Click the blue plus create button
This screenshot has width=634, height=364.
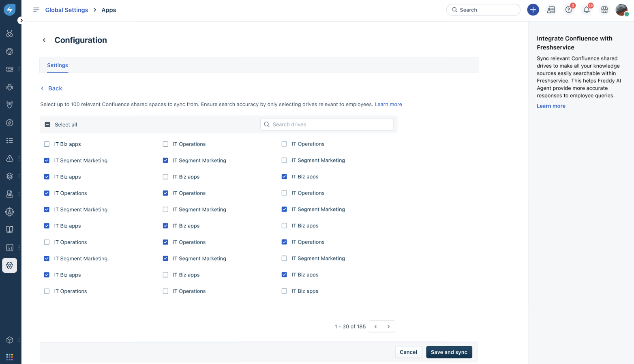tap(533, 10)
